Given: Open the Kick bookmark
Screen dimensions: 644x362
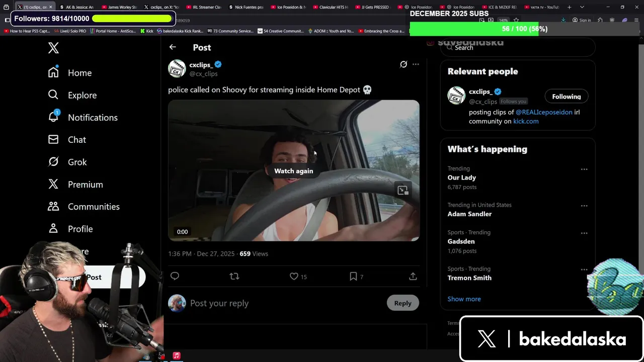Looking at the screenshot, I should [x=146, y=31].
